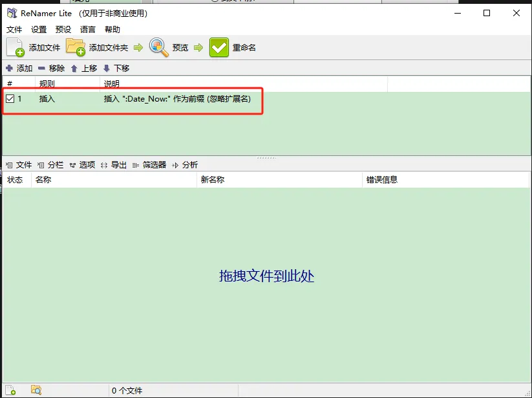Click the 说明 column header
The height and width of the screenshot is (398, 532).
(x=244, y=83)
